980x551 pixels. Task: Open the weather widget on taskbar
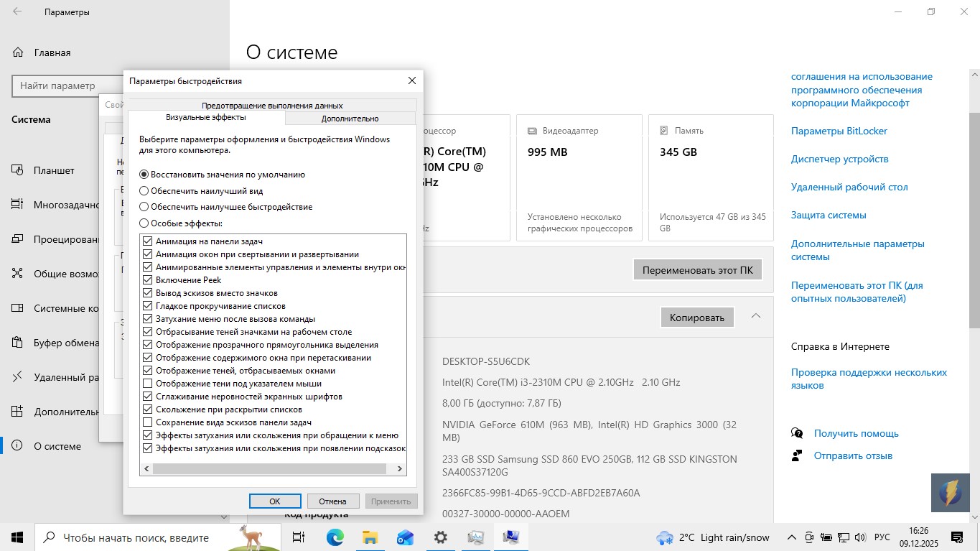pos(712,537)
